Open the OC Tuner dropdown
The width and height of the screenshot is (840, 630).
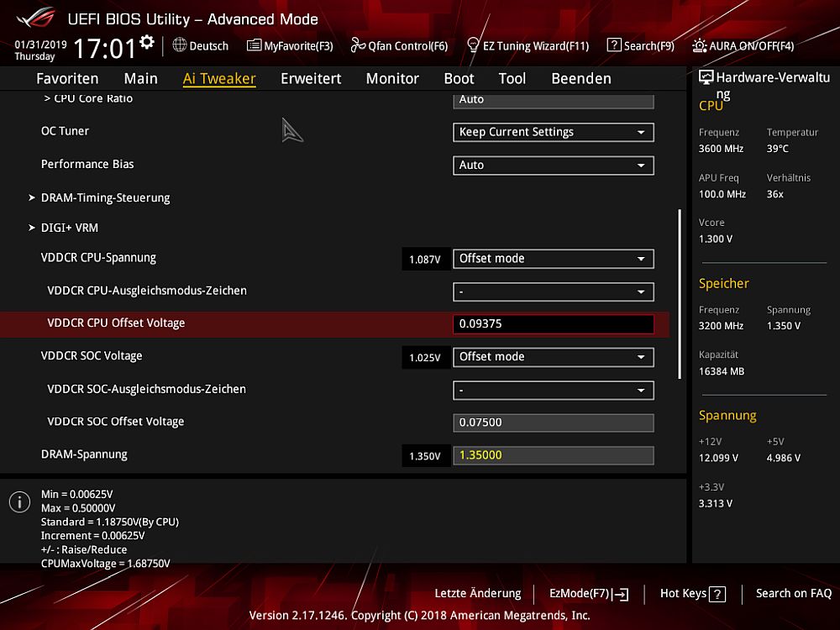(x=554, y=133)
